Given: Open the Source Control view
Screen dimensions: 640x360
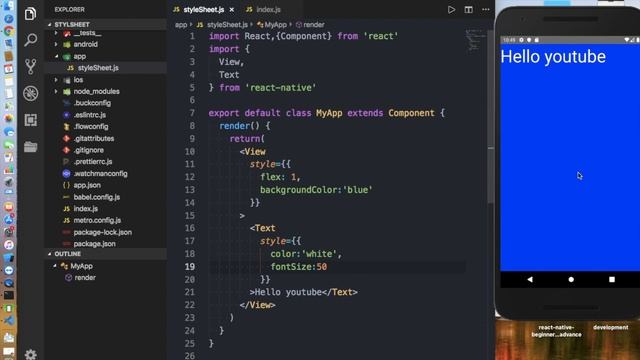Looking at the screenshot, I should (30, 67).
